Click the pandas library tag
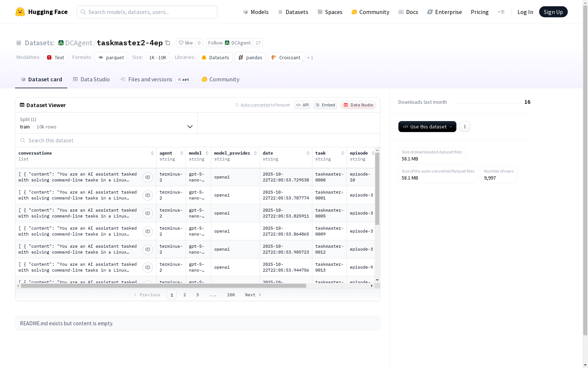This screenshot has height=368, width=588. pos(250,57)
